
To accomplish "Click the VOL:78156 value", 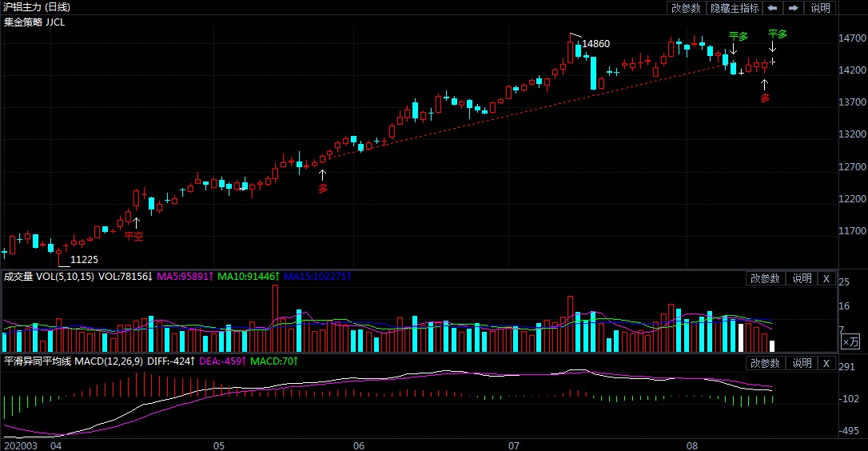I will [x=125, y=277].
